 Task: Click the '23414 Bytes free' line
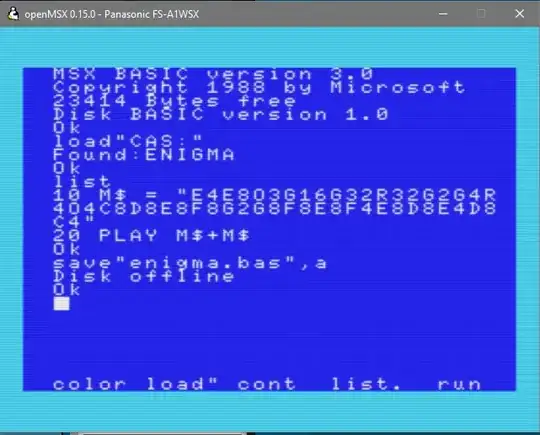[x=175, y=101]
